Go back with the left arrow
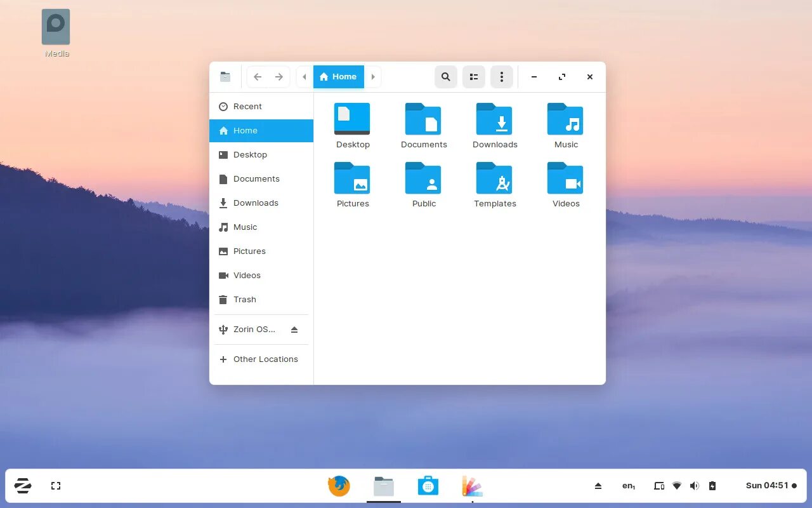 tap(258, 77)
